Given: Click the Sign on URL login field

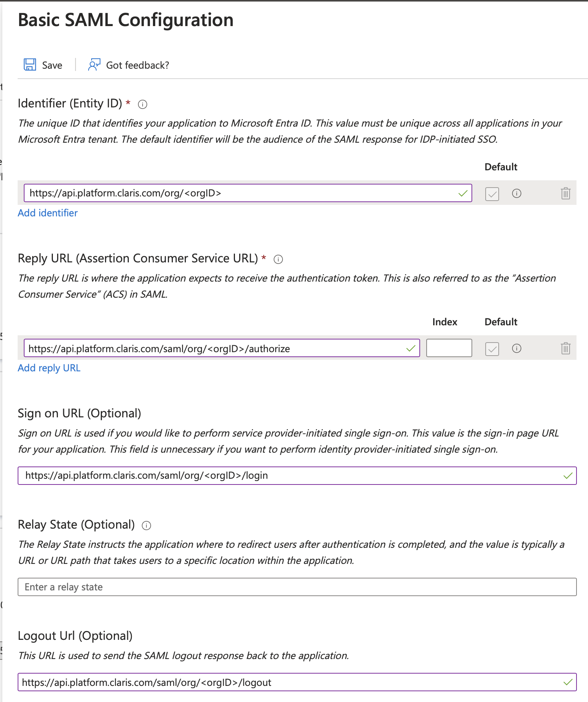Looking at the screenshot, I should point(291,476).
